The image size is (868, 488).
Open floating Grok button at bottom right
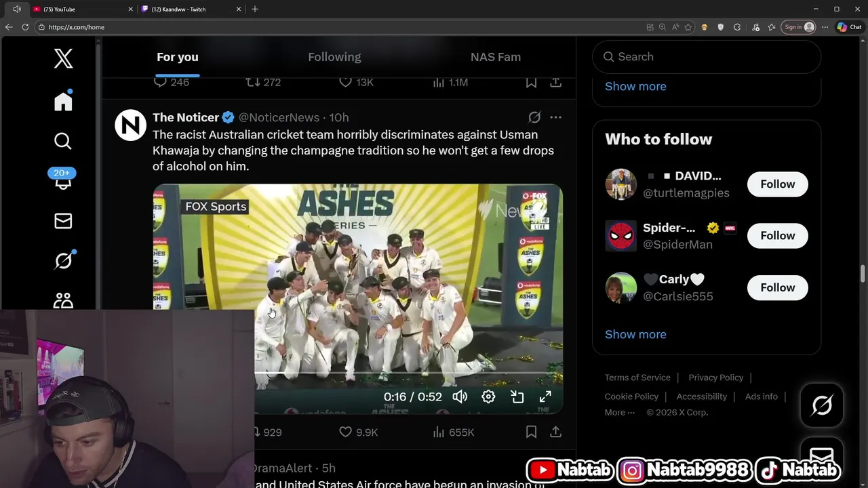coord(821,405)
